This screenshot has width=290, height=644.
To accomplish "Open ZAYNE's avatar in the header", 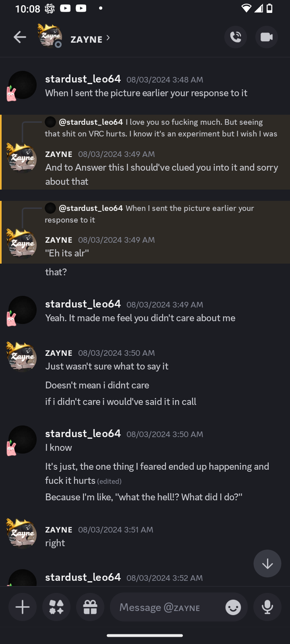I will (50, 36).
